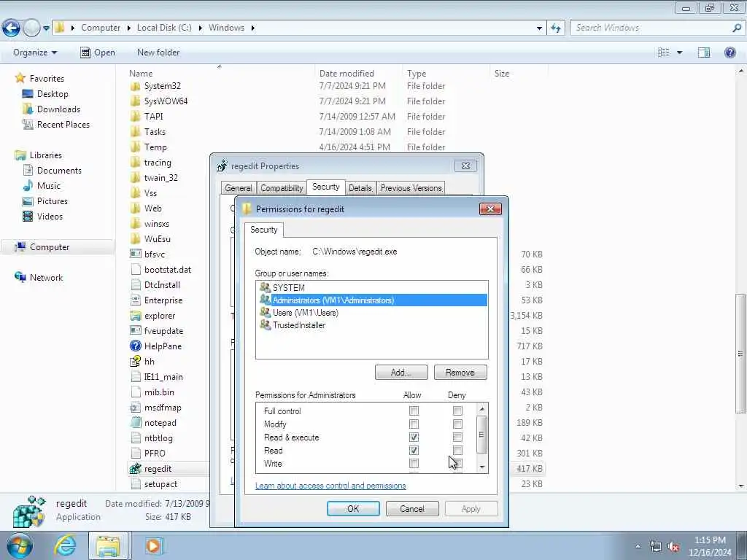Click the change view icon
747x560 pixels.
point(664,52)
